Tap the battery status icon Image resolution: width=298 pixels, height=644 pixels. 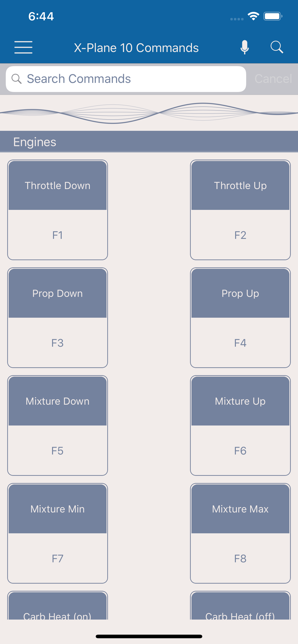273,17
